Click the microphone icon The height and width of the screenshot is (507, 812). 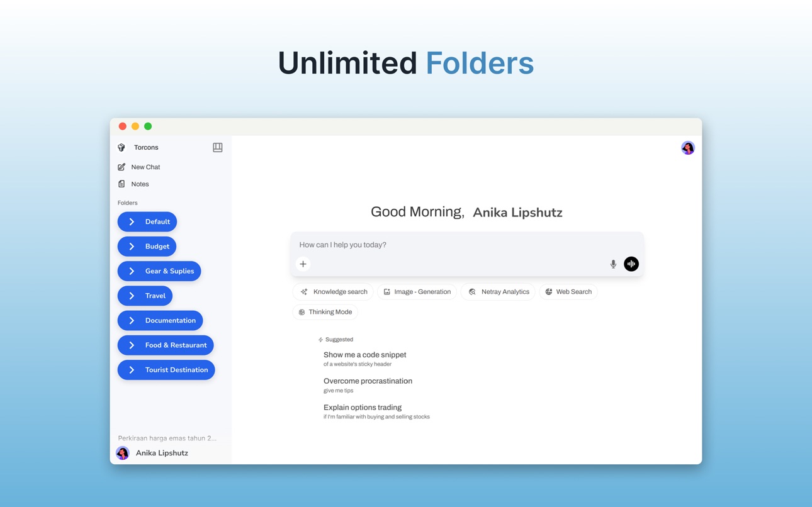[613, 264]
